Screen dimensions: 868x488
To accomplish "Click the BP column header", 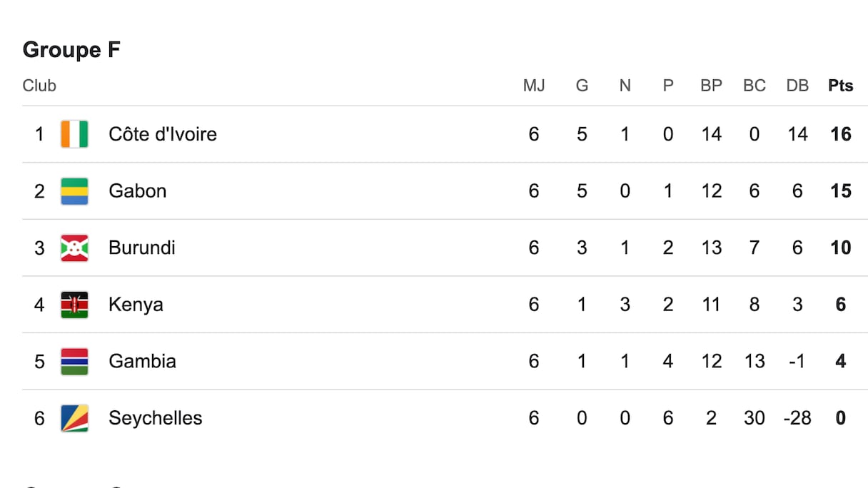I will tap(711, 86).
